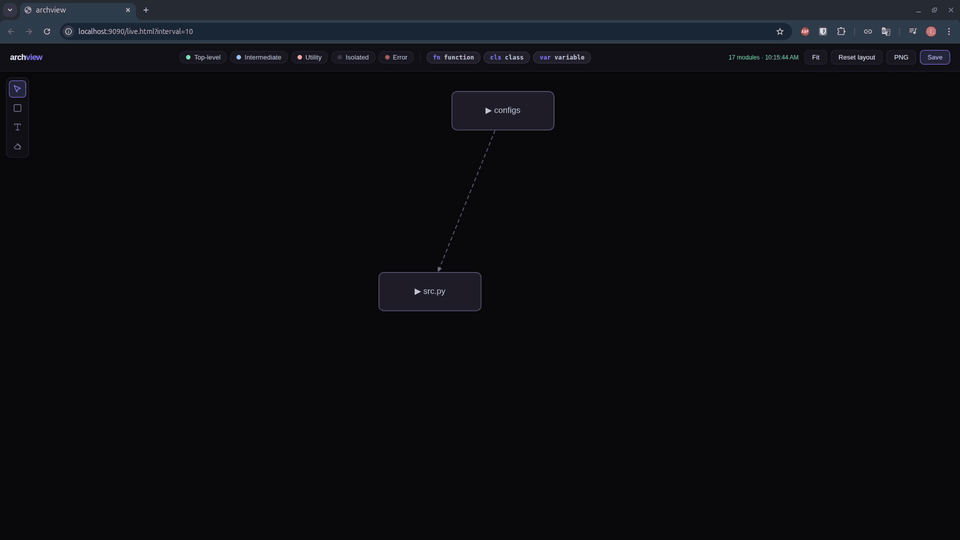Click the 17 modules status text
Viewport: 960px width, 540px height.
pyautogui.click(x=763, y=58)
